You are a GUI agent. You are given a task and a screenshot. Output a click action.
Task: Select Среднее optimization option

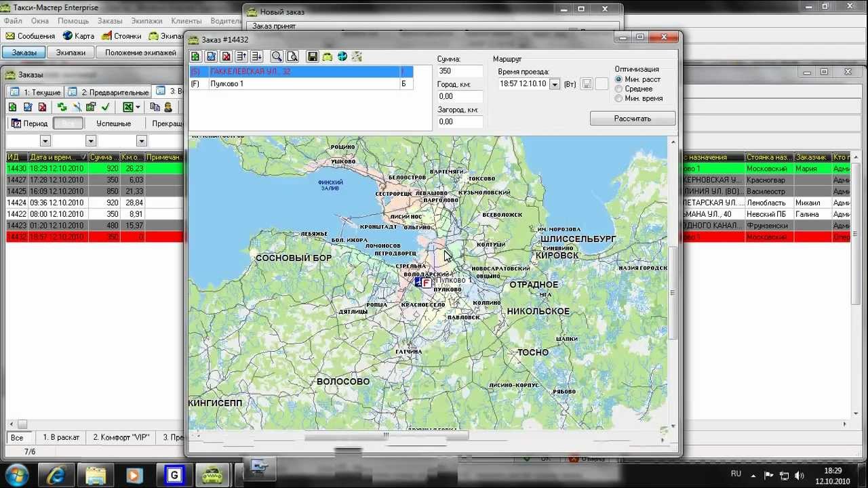pos(618,89)
